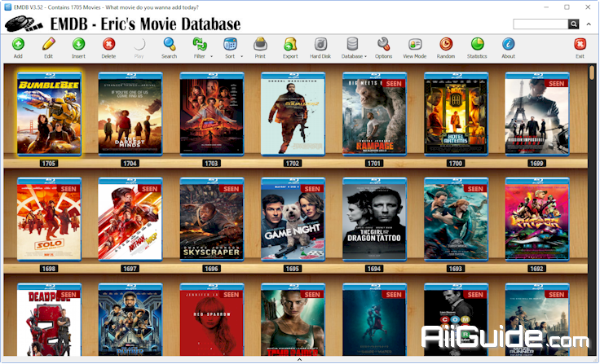Expand the bottom panel chevron

[300, 359]
